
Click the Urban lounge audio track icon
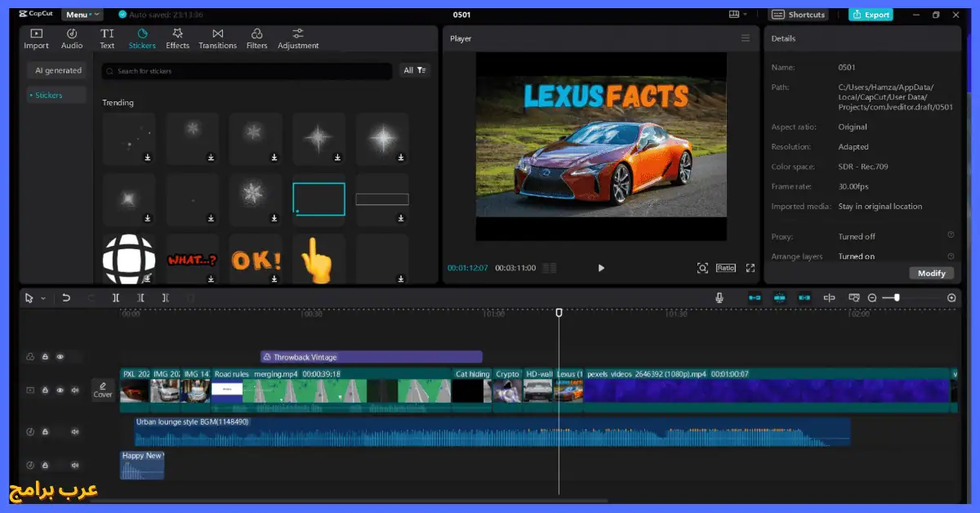[x=30, y=431]
